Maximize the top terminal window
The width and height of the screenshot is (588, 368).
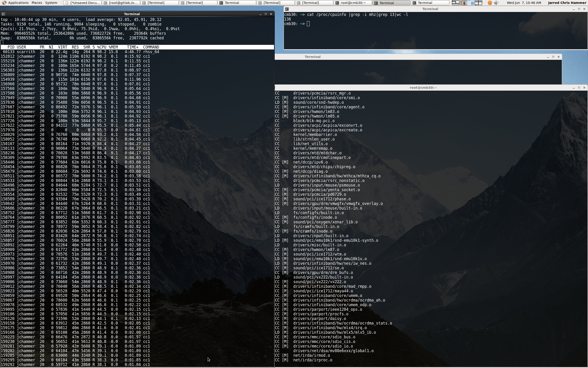tap(266, 14)
